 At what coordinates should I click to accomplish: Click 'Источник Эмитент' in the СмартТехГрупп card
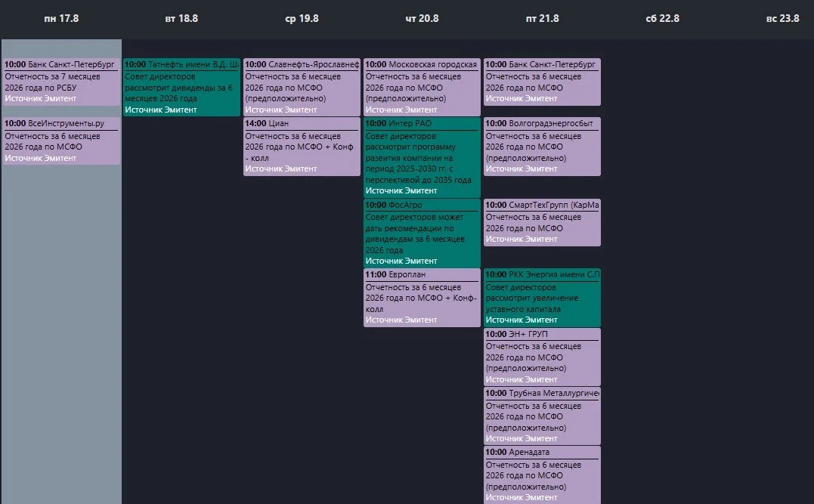(522, 239)
